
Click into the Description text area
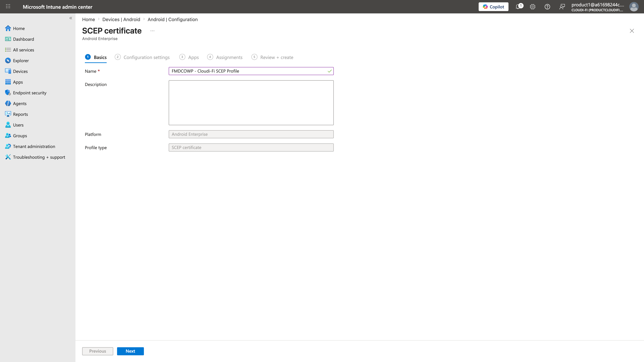[x=251, y=103]
